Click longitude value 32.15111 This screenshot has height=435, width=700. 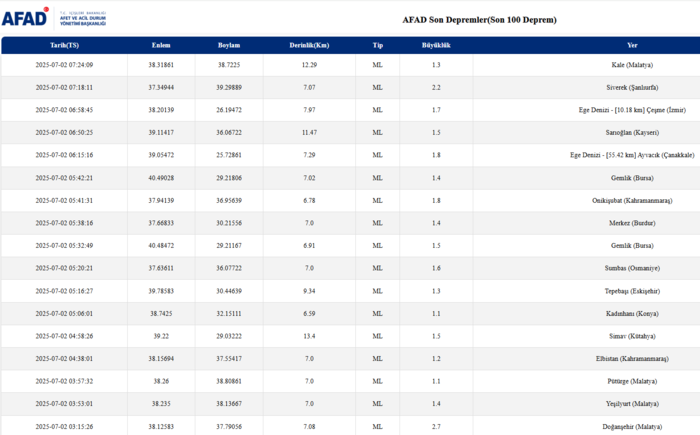tap(229, 314)
